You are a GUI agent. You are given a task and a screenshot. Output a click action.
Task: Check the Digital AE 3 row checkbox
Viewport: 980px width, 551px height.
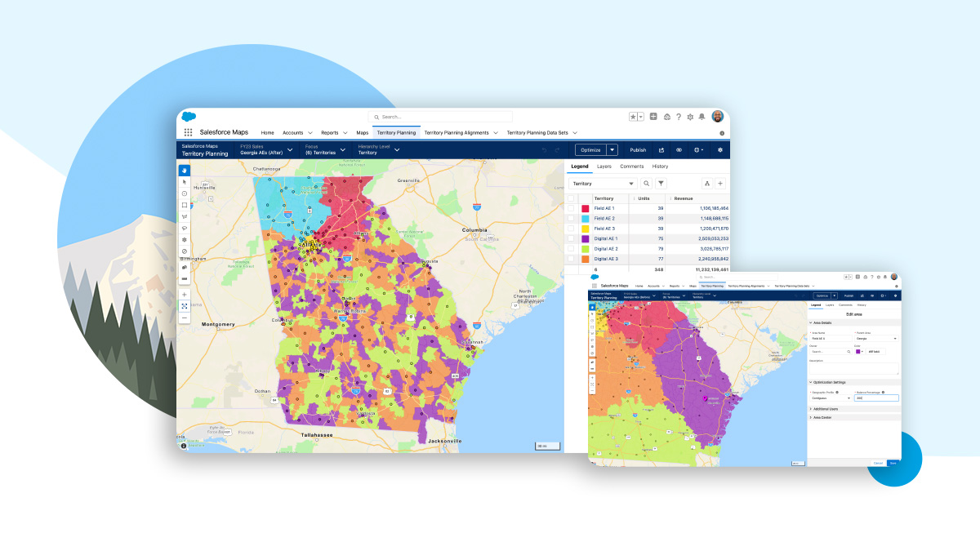pyautogui.click(x=571, y=259)
